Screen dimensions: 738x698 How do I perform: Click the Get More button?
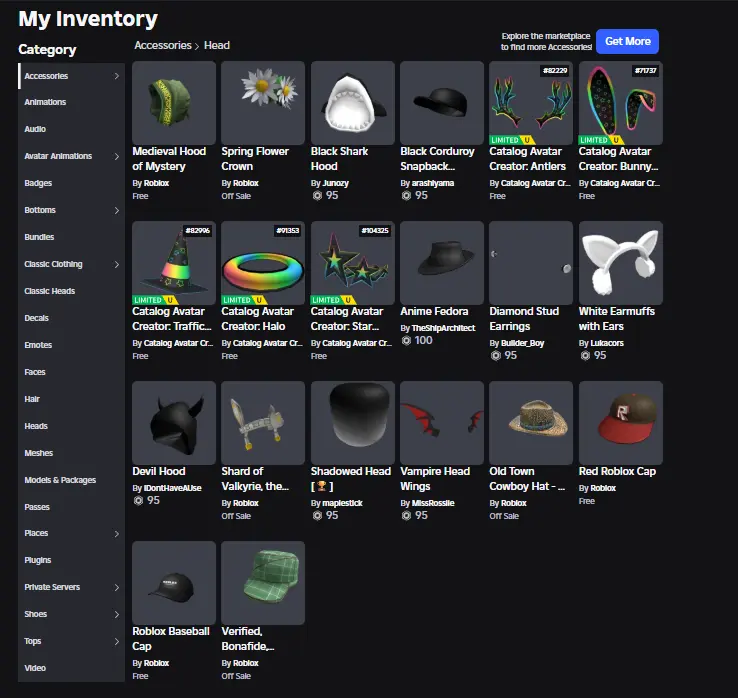627,41
